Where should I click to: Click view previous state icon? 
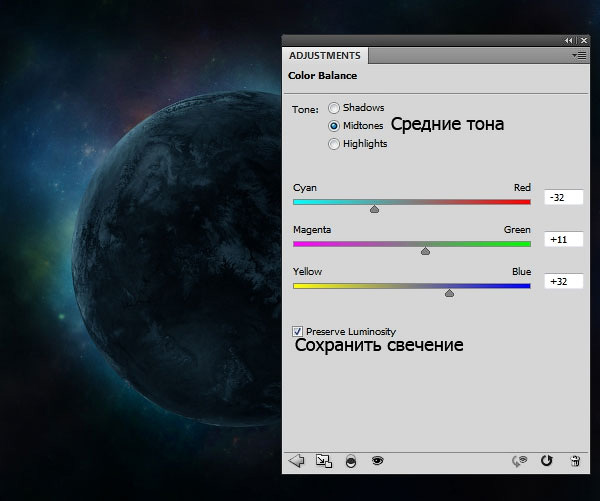518,461
